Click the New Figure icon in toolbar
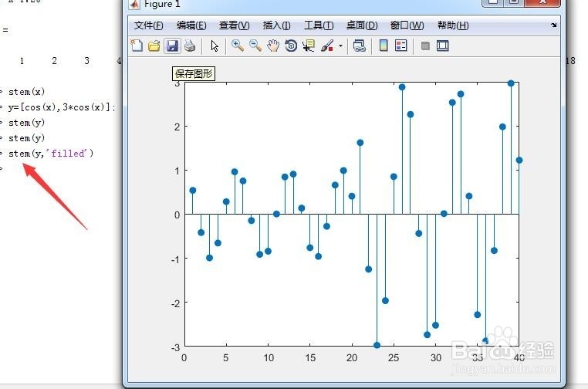The image size is (588, 389). 137,46
